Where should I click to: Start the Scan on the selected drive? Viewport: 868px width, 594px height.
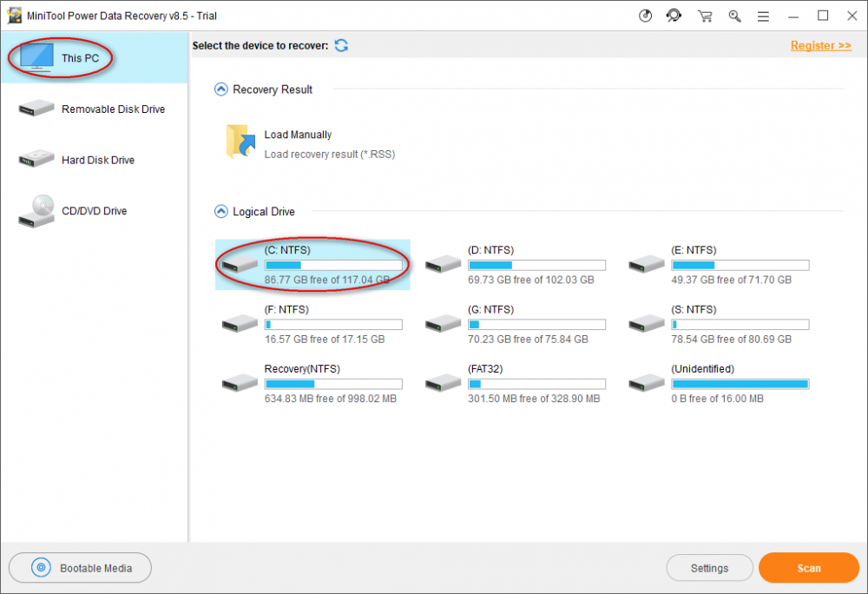[x=808, y=567]
